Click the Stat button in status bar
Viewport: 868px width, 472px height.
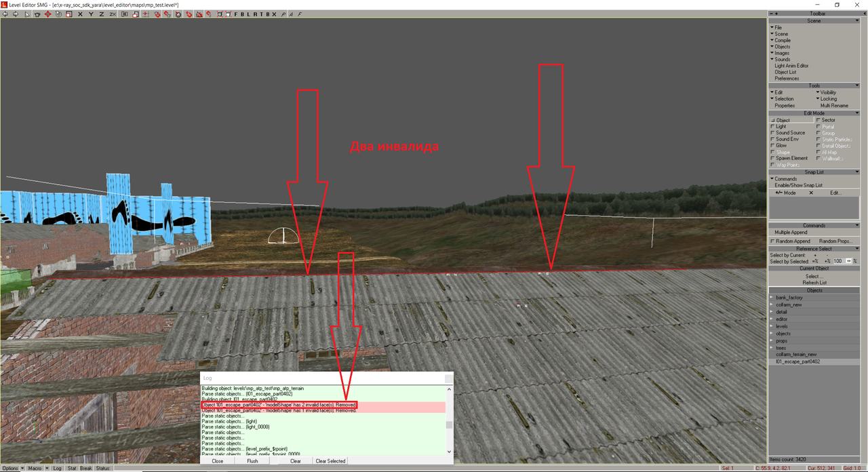click(72, 469)
